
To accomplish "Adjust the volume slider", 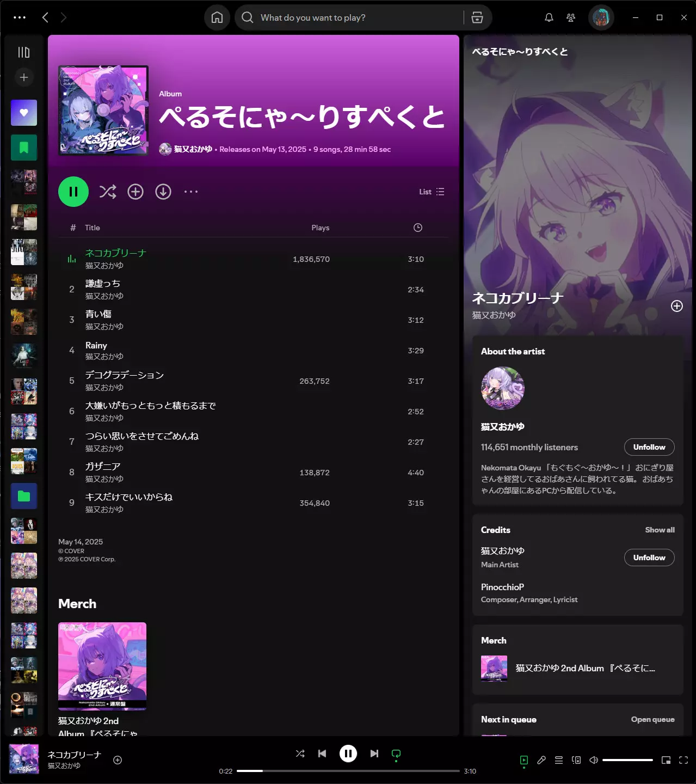I will (x=627, y=760).
